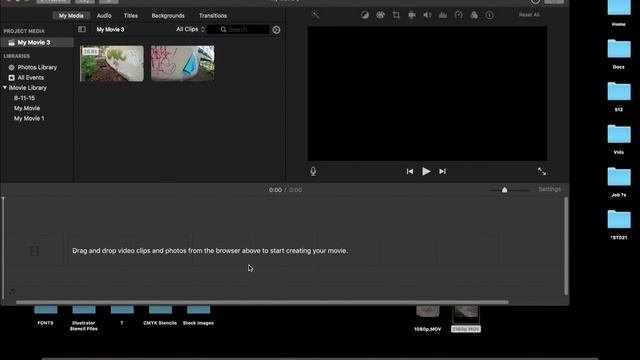Switch to the My Media tab
The height and width of the screenshot is (360, 640).
(71, 16)
